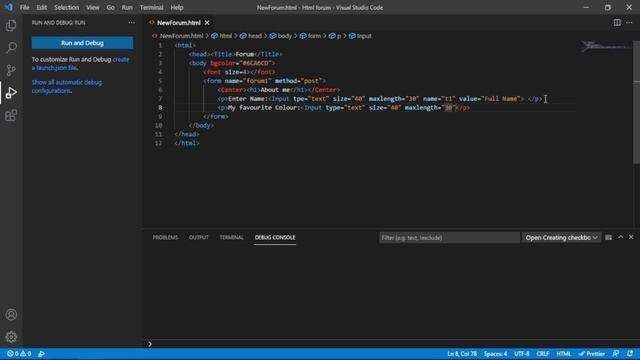Click the bgcolor attribute on line 3
This screenshot has height=360, width=640.
[x=222, y=63]
